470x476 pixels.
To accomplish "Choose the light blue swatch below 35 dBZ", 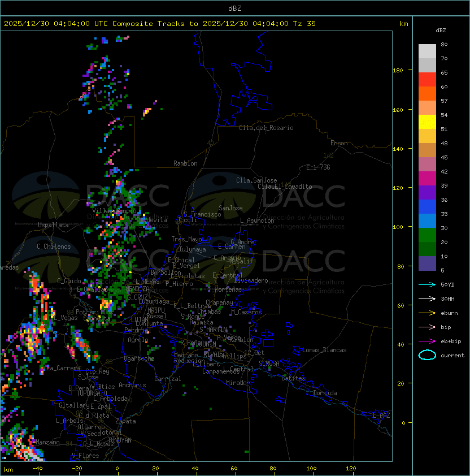I will 427,220.
